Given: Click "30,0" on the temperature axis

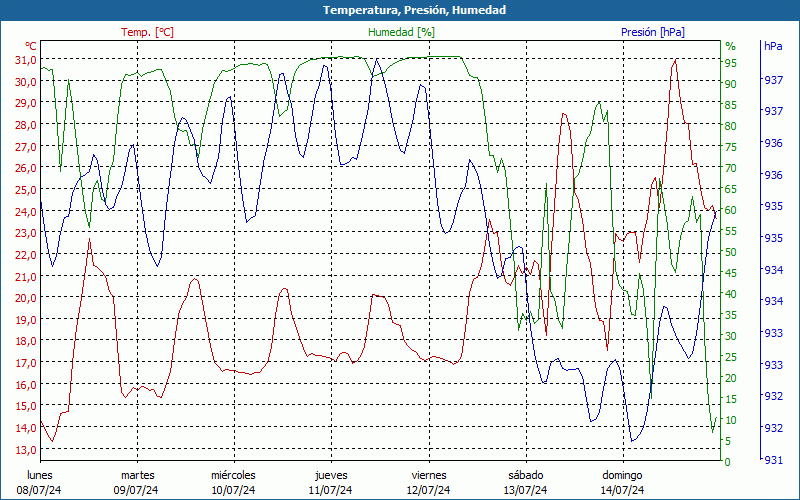Looking at the screenshot, I should point(26,82).
